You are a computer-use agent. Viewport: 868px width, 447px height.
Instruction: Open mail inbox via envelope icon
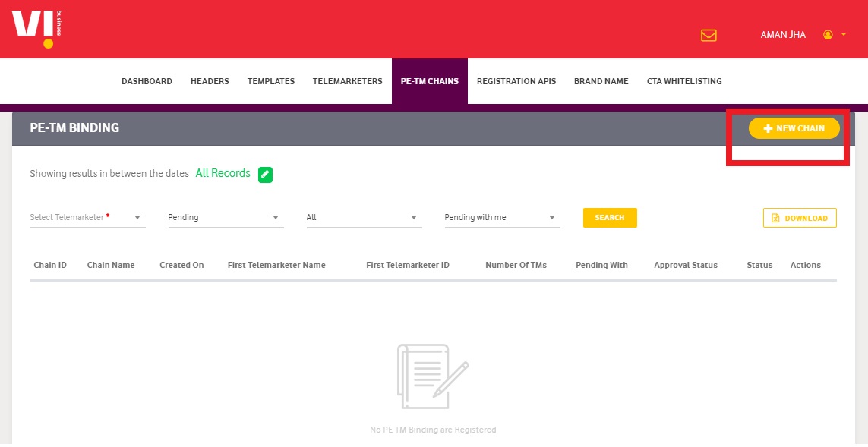[708, 35]
